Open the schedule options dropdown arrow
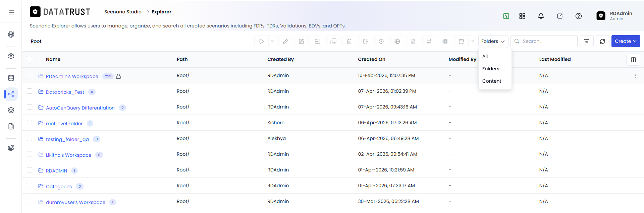Viewport: 644px width, 213px height. click(472, 41)
